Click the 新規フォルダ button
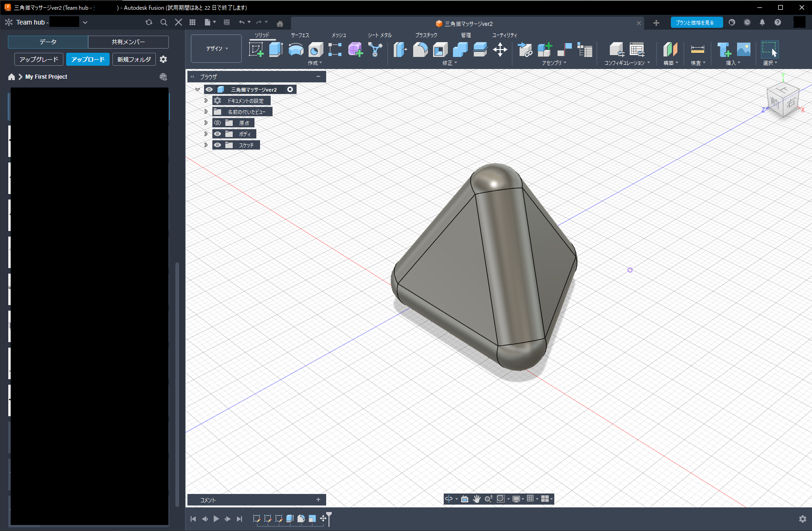This screenshot has width=812, height=531. click(134, 59)
